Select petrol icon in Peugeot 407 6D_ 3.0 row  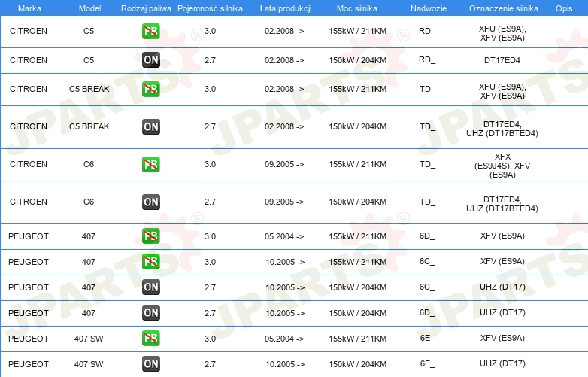tap(150, 236)
